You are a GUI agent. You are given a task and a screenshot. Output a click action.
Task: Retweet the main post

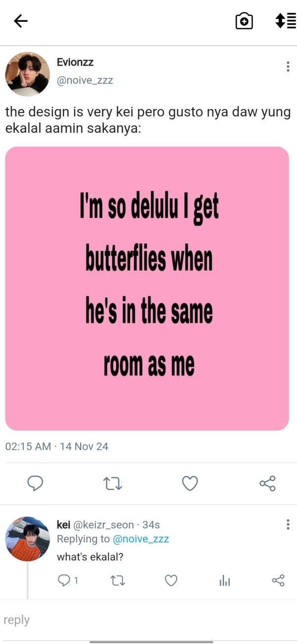(112, 483)
